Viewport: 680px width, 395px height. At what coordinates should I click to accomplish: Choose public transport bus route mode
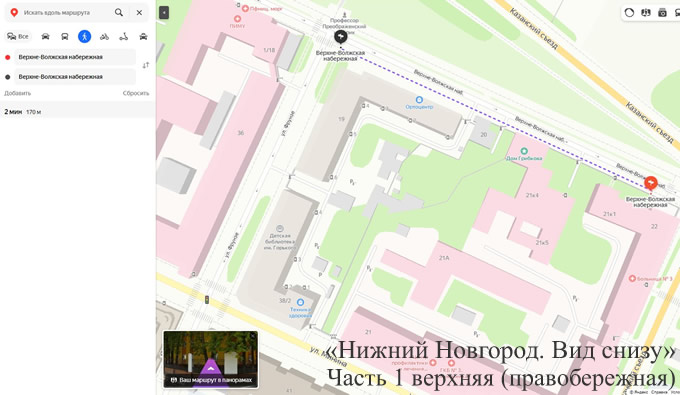coord(65,36)
